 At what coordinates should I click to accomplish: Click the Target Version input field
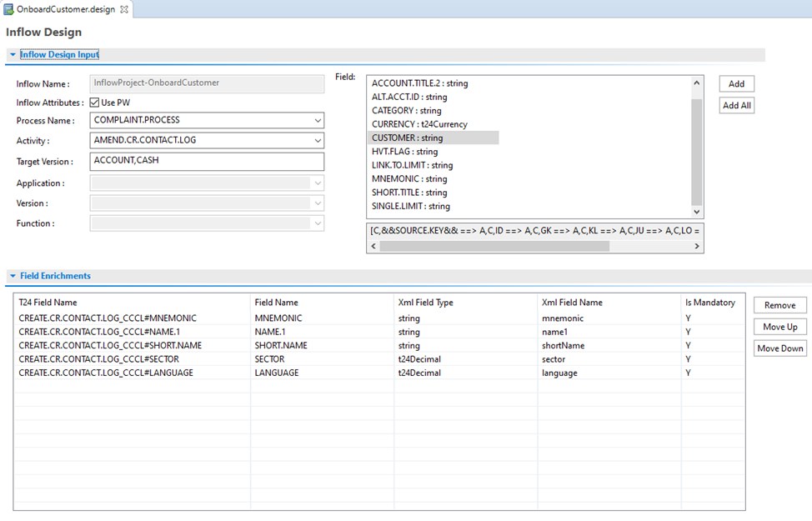point(207,162)
